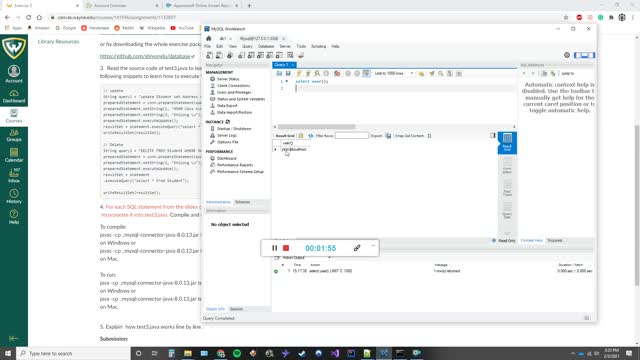Toggle Wrap Cell Content icon
The width and height of the screenshot is (640, 360).
[429, 136]
